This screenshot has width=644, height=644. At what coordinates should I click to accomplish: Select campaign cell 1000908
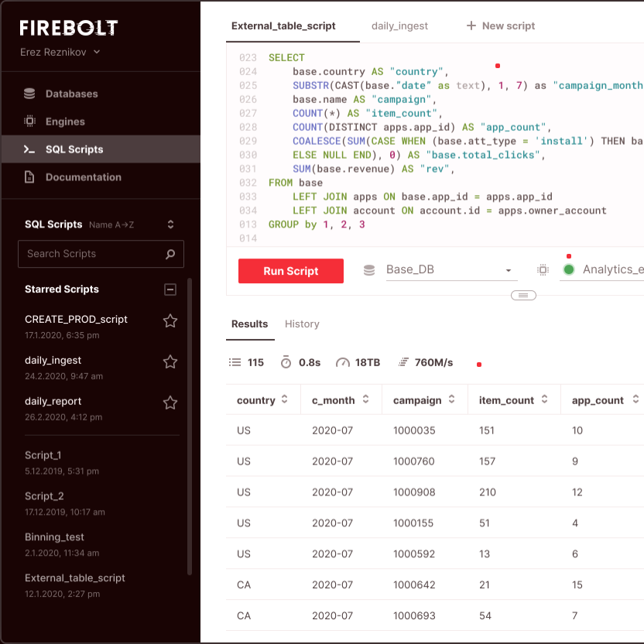coord(414,492)
